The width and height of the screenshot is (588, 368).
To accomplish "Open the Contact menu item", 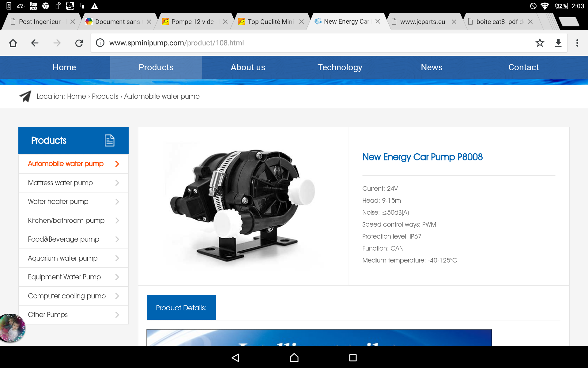I will tap(523, 67).
